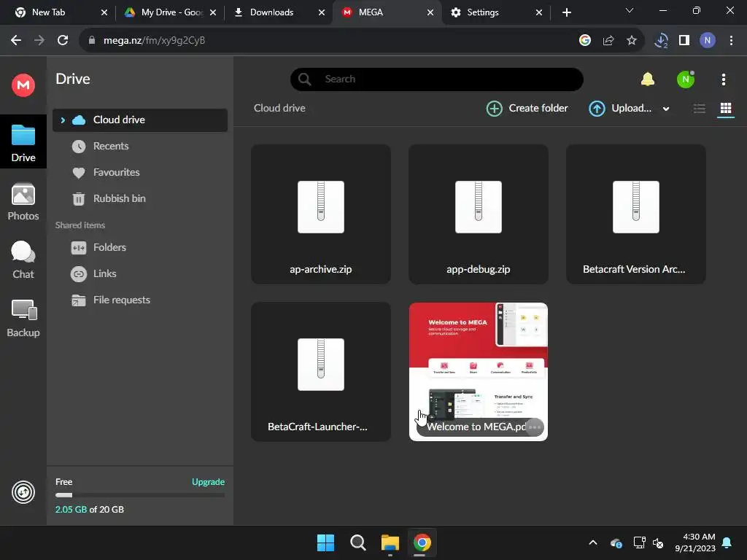Expand the Upload dropdown arrow
This screenshot has width=747, height=560.
pos(666,109)
